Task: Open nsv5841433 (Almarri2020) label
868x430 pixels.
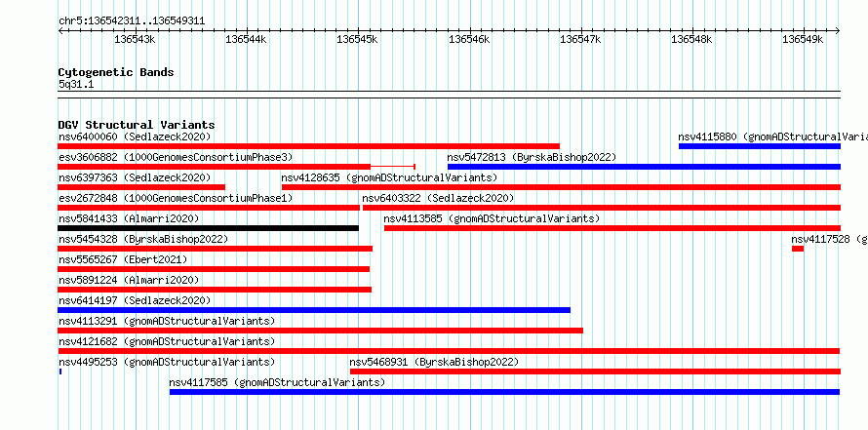Action: 129,218
